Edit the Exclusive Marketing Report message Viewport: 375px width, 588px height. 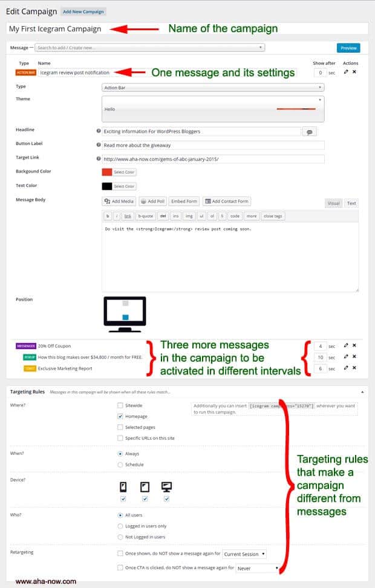(x=346, y=368)
